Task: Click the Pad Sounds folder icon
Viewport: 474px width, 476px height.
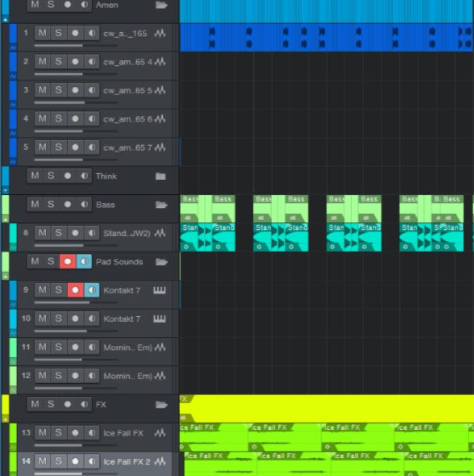Action: click(161, 262)
